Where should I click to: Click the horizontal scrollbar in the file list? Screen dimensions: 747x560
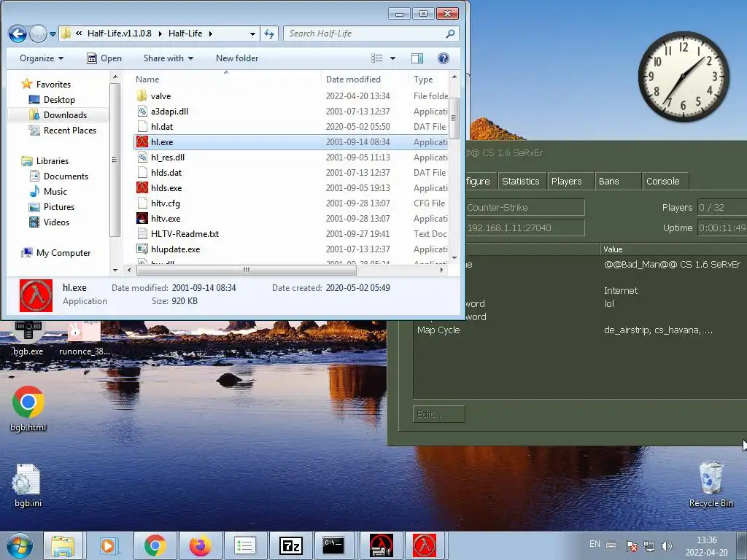click(x=247, y=270)
